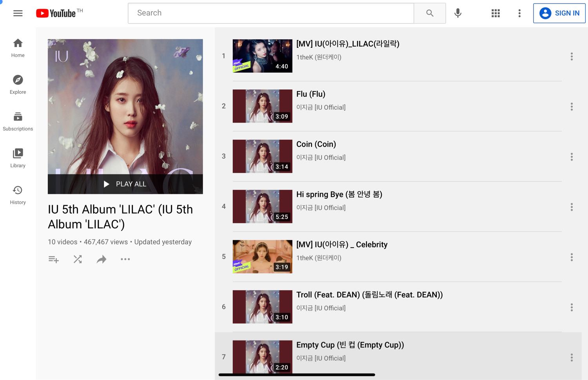Click the search magnifier button

coord(430,13)
